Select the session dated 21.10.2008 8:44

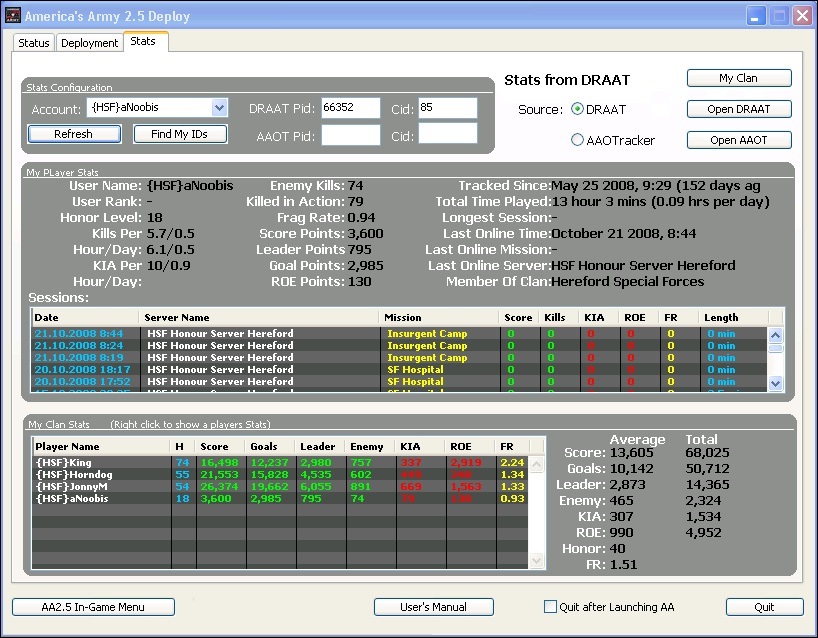(399, 333)
